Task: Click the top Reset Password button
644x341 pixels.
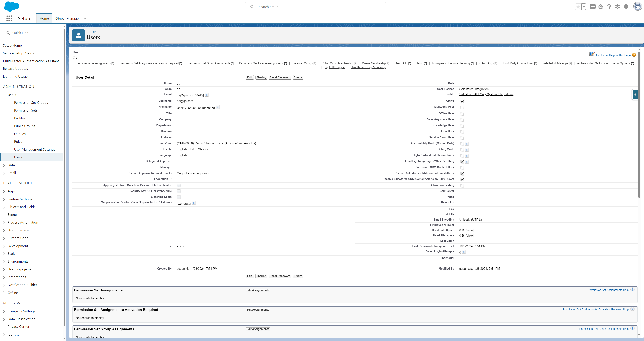Action: click(280, 77)
